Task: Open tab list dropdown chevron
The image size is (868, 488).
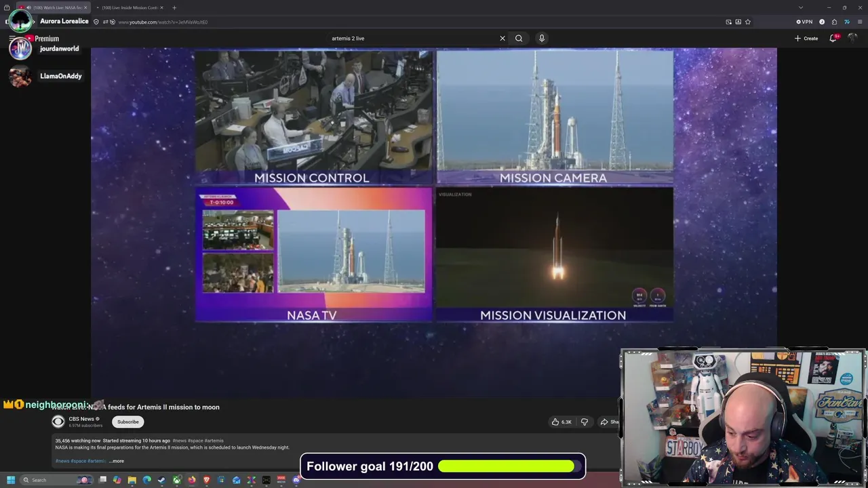Action: pos(800,7)
